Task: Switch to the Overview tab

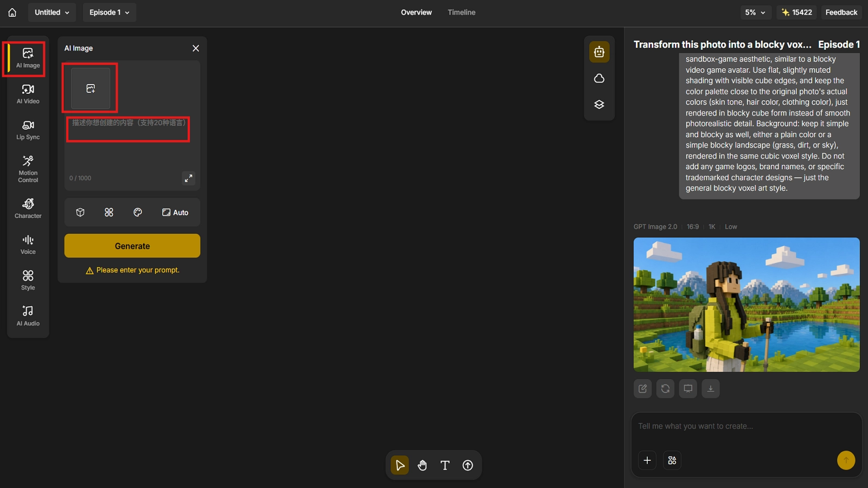Action: [416, 12]
